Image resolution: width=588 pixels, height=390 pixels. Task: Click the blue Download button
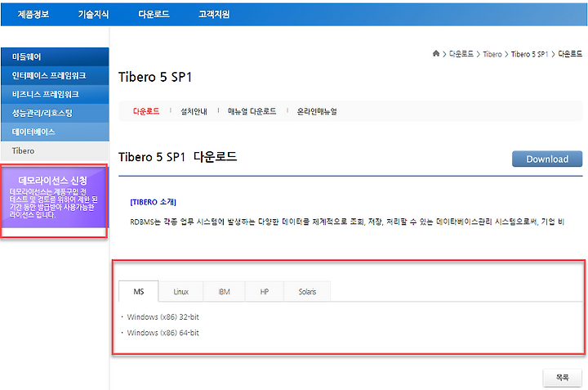click(547, 159)
